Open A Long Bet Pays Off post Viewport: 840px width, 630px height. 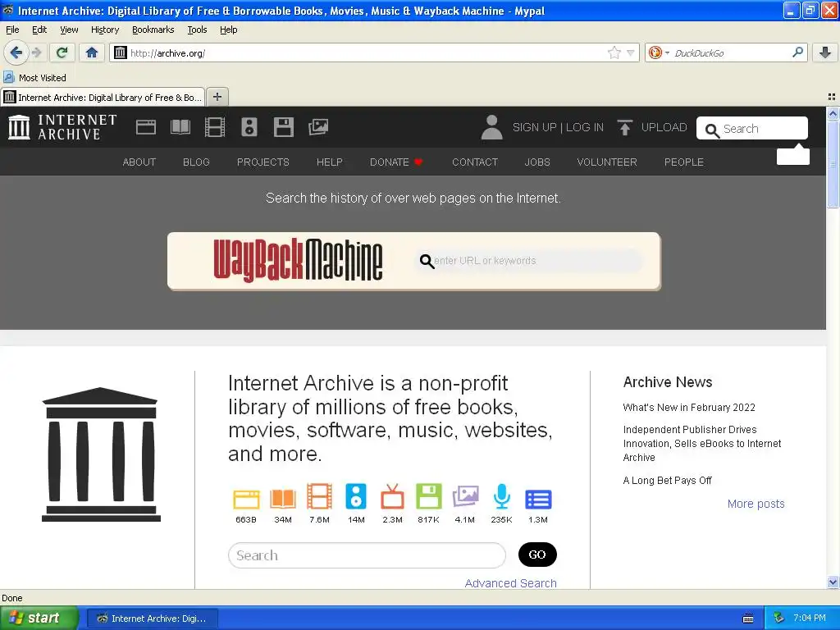(667, 480)
